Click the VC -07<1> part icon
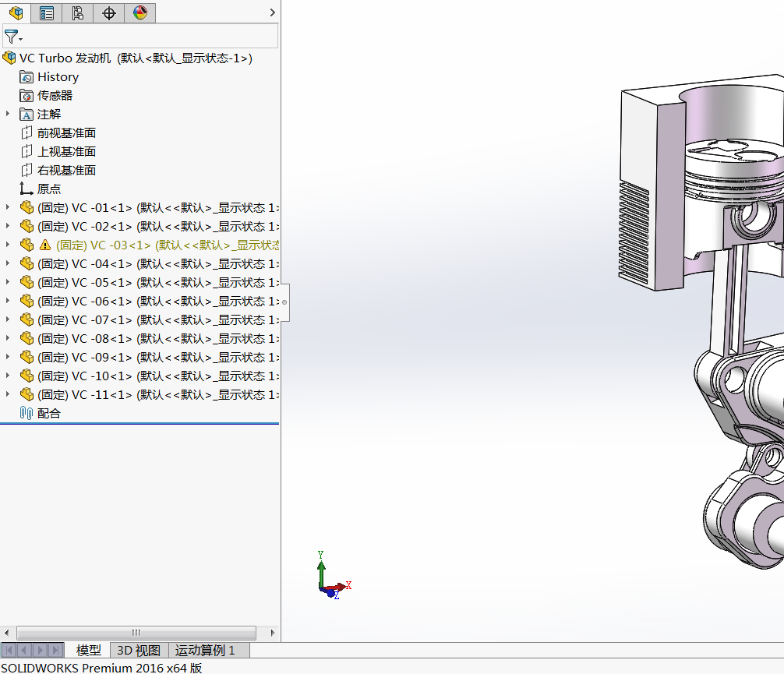The width and height of the screenshot is (784, 674). click(26, 319)
